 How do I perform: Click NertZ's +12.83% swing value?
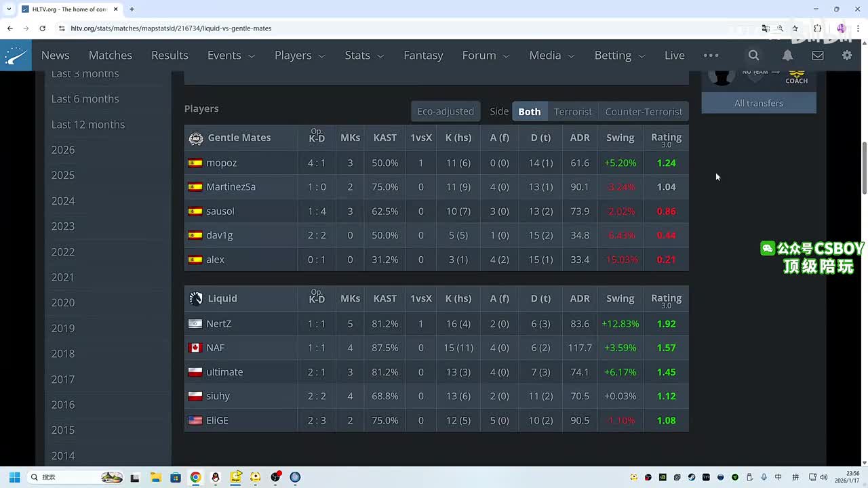(620, 324)
